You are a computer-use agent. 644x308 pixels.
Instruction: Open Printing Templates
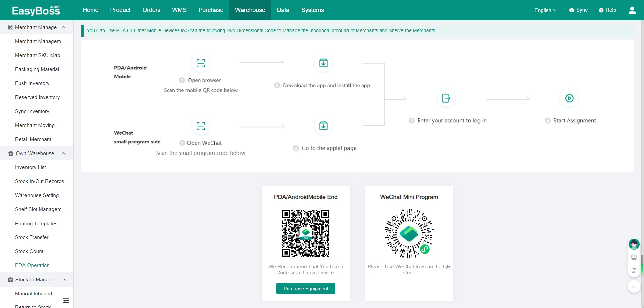37,224
